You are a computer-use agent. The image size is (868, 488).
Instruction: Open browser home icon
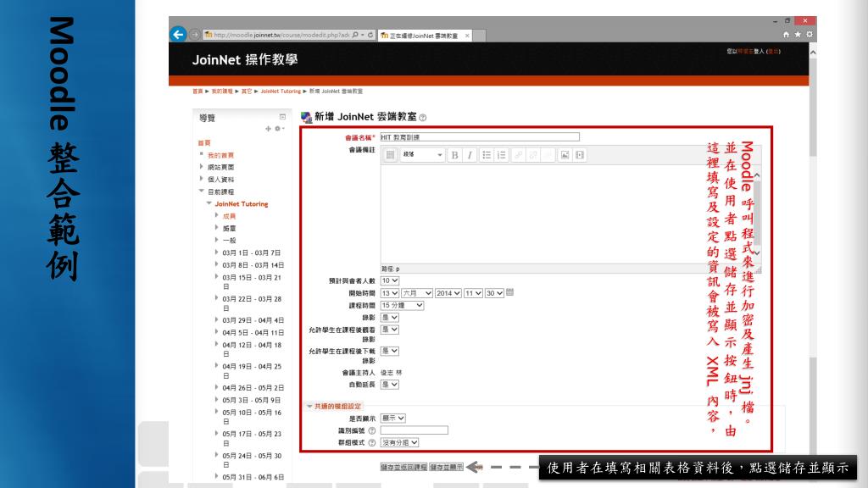pos(786,34)
